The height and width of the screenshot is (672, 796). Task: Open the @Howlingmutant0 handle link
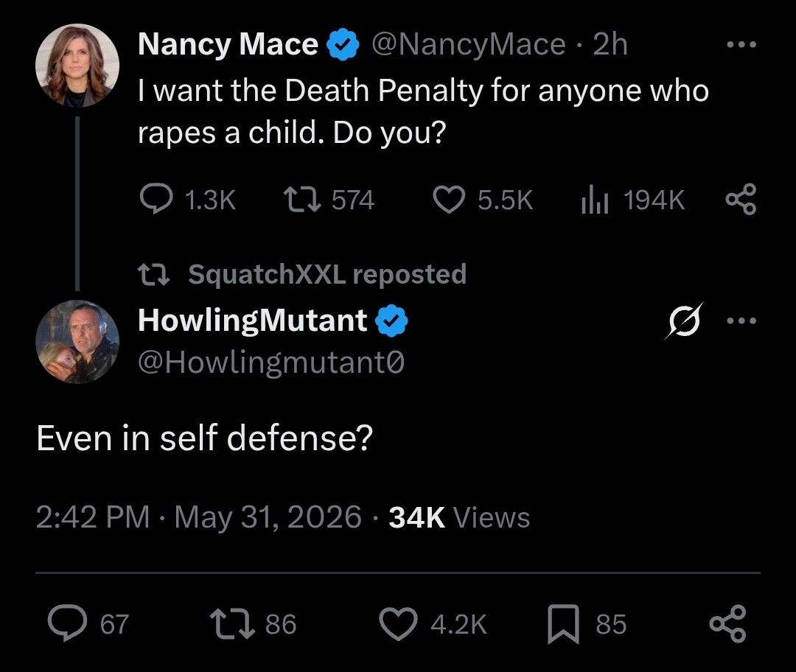click(271, 363)
